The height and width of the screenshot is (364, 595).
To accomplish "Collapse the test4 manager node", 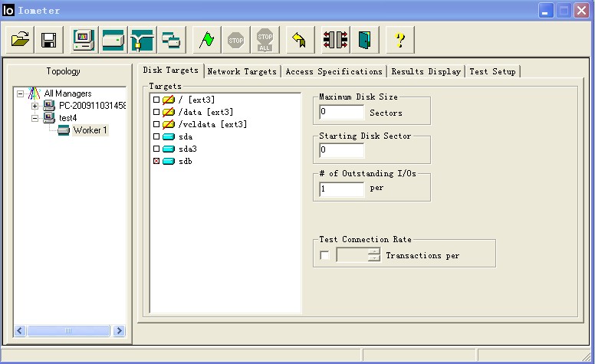I will point(35,118).
